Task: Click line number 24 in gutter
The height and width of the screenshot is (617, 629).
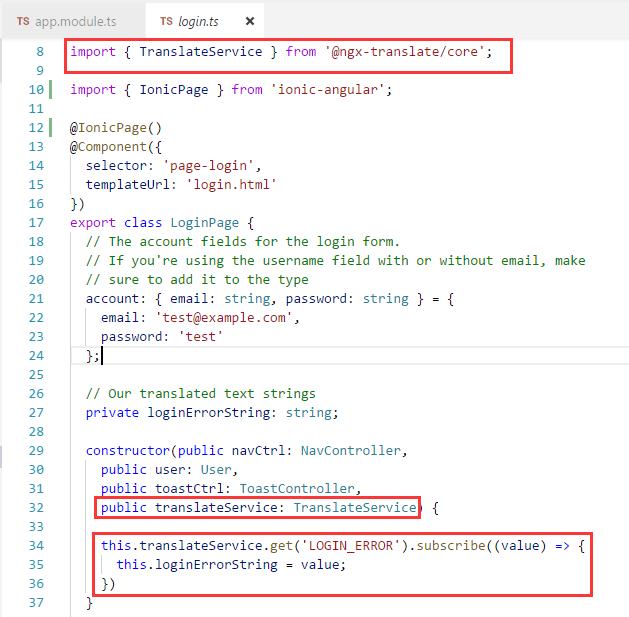Action: click(x=37, y=356)
